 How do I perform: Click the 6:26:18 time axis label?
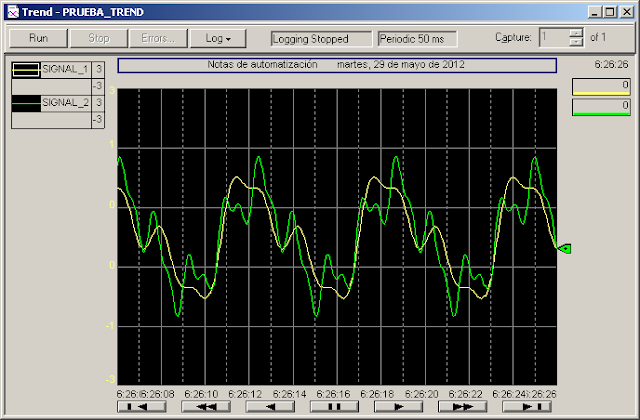click(x=377, y=394)
